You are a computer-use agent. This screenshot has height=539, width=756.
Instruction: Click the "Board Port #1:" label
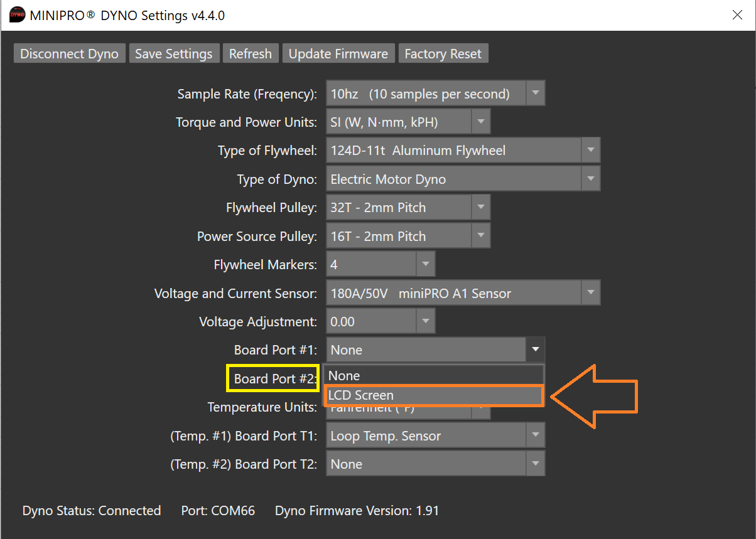click(276, 350)
